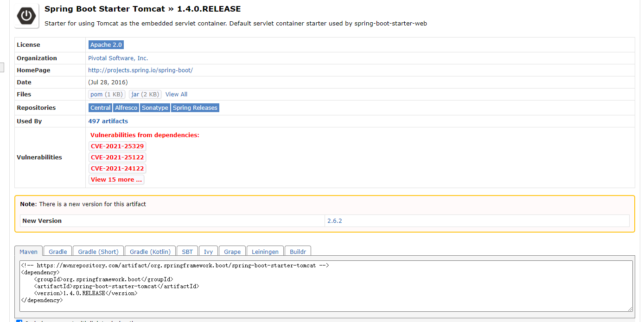Click the (Jul 28, 2016) date value

(108, 82)
